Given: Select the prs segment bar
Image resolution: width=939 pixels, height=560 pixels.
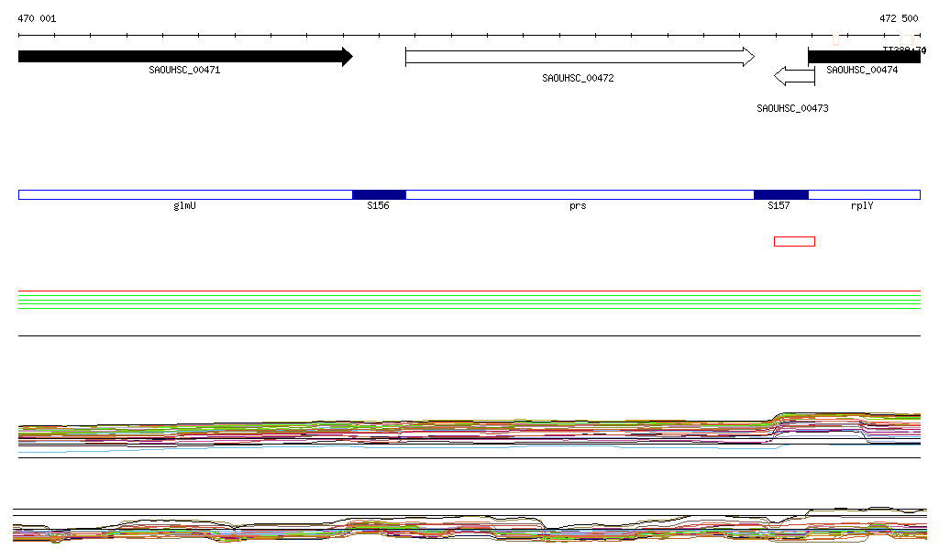Looking at the screenshot, I should (578, 194).
